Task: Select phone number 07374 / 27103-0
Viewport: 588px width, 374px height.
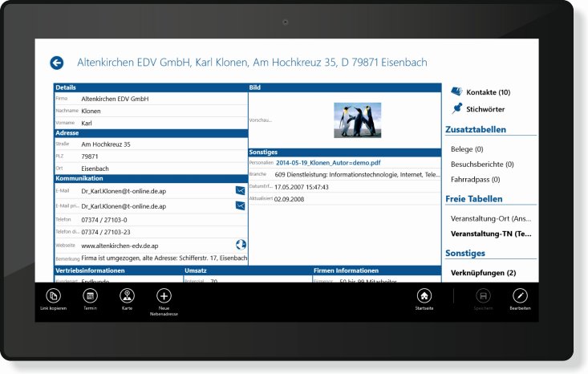Action: pyautogui.click(x=103, y=220)
